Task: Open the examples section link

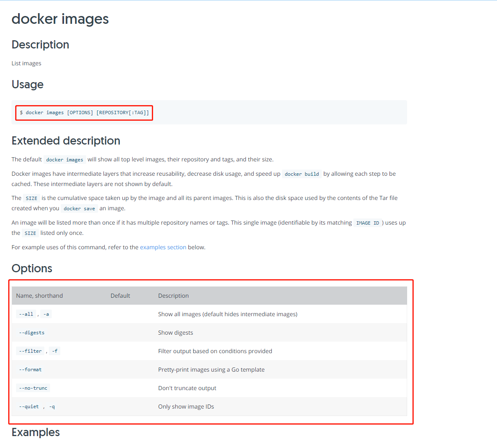Action: click(x=163, y=247)
